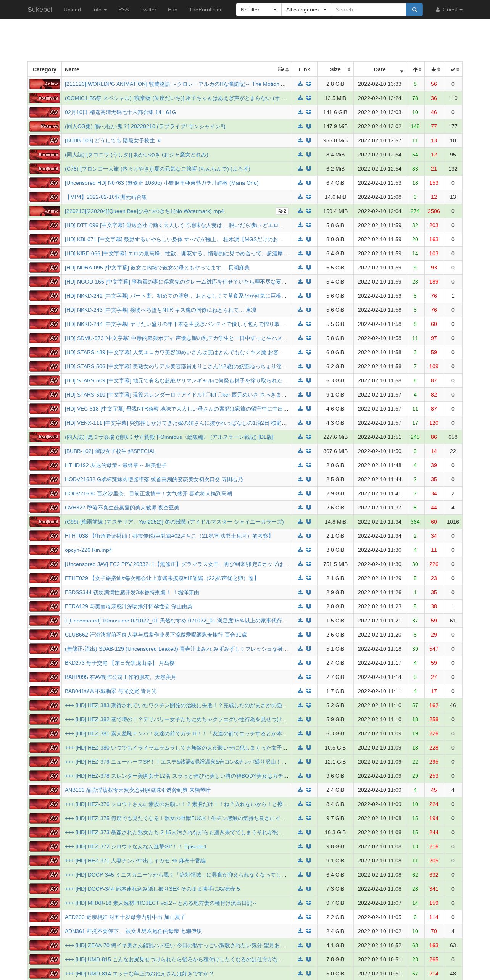Click the blue search magnifier button
Viewport: 490px width, 980px height.
(414, 10)
